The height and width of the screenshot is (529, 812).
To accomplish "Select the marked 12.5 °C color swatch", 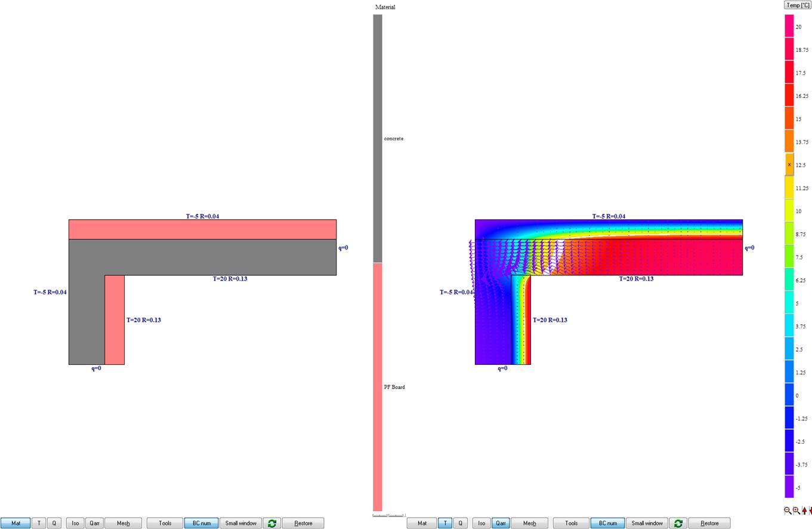I will pyautogui.click(x=789, y=165).
